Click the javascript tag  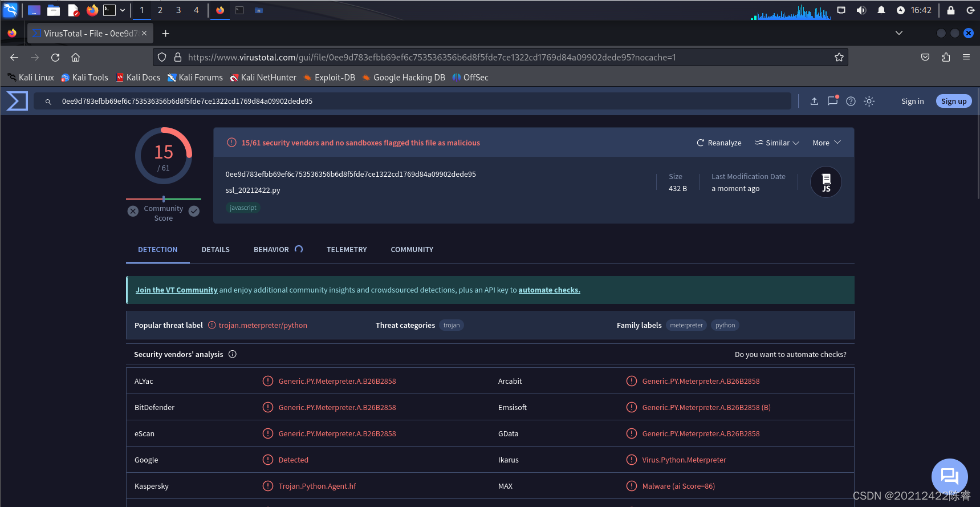[x=243, y=208]
